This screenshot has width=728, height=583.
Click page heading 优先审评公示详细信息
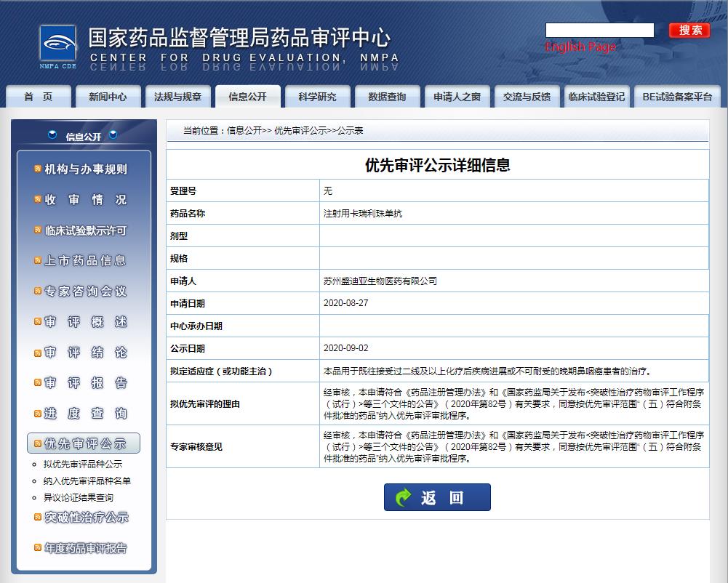click(x=437, y=165)
